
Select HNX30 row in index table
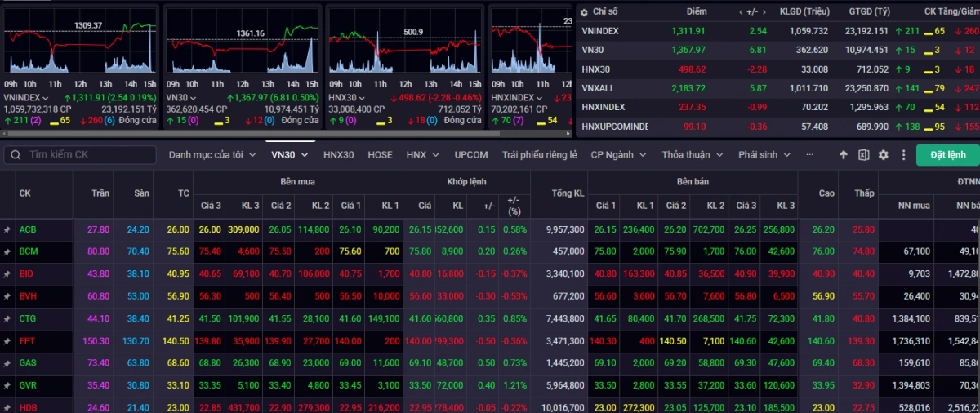(777, 69)
